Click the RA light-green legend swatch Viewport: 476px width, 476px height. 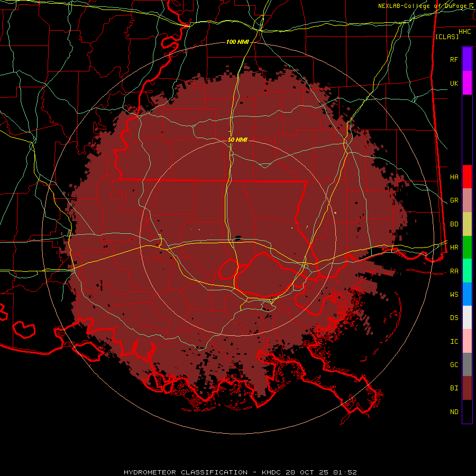tap(467, 271)
